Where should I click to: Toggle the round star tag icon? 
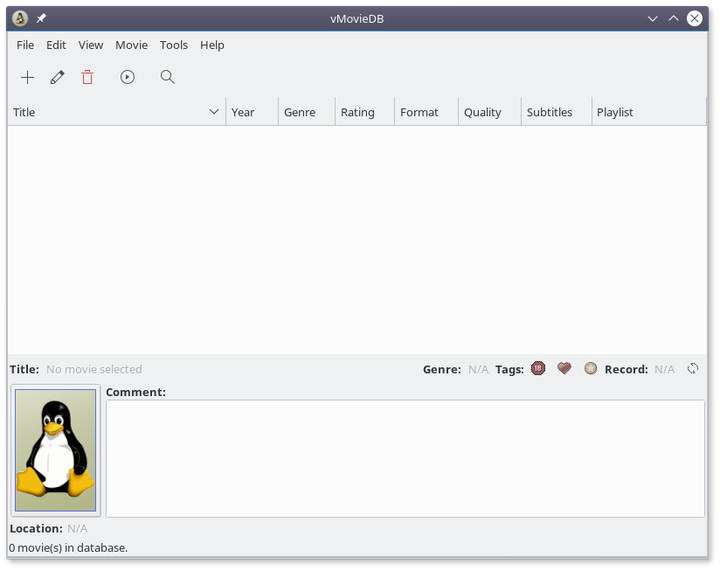[x=590, y=369]
